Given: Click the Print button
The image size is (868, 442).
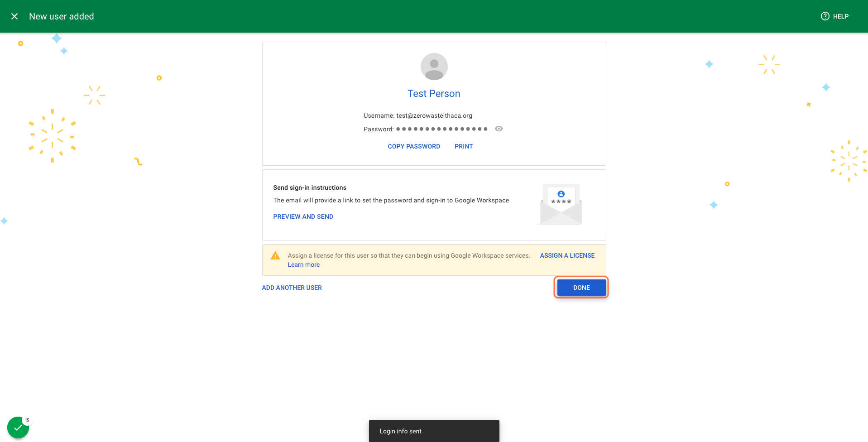Looking at the screenshot, I should point(464,146).
